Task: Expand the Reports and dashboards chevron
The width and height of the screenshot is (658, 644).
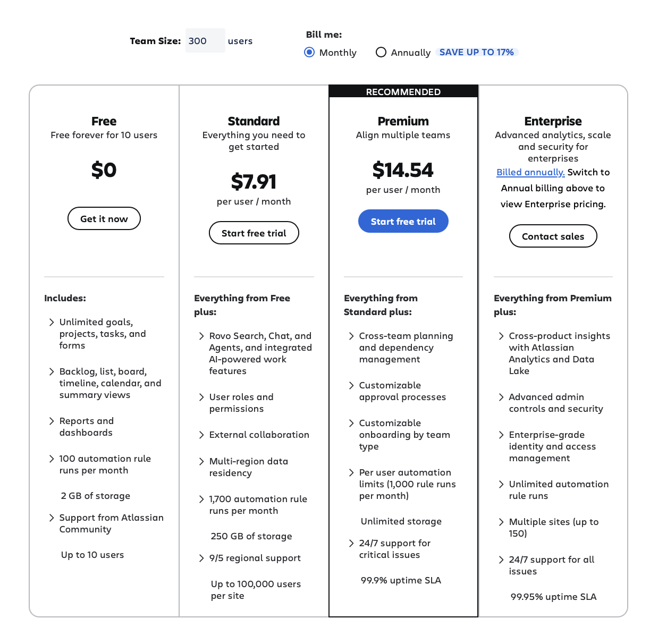Action: [x=52, y=421]
